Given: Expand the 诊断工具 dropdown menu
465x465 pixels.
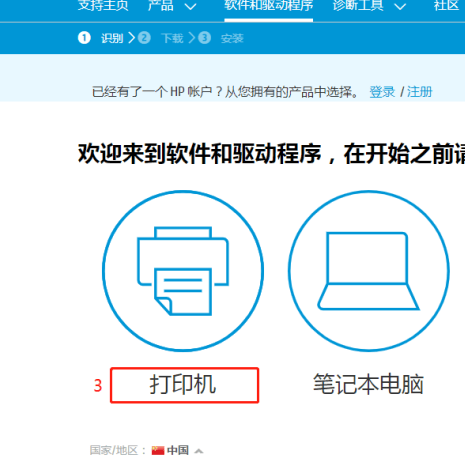Looking at the screenshot, I should [x=369, y=6].
